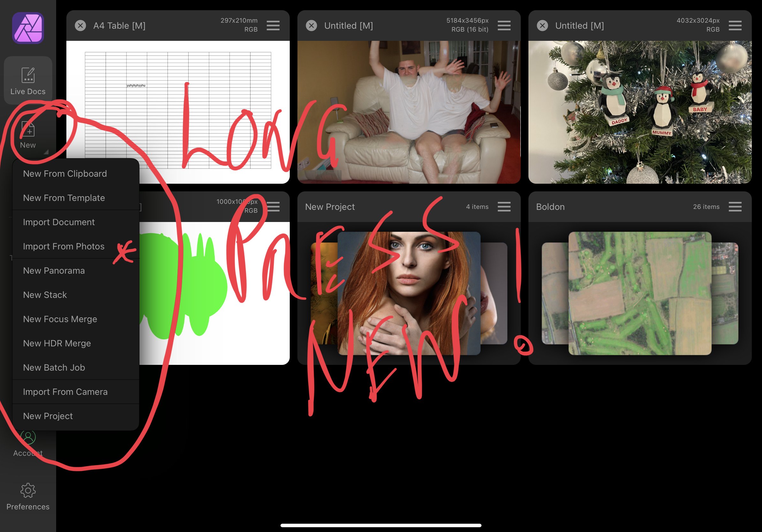Choose New From Clipboard
The image size is (762, 532).
tap(76, 174)
